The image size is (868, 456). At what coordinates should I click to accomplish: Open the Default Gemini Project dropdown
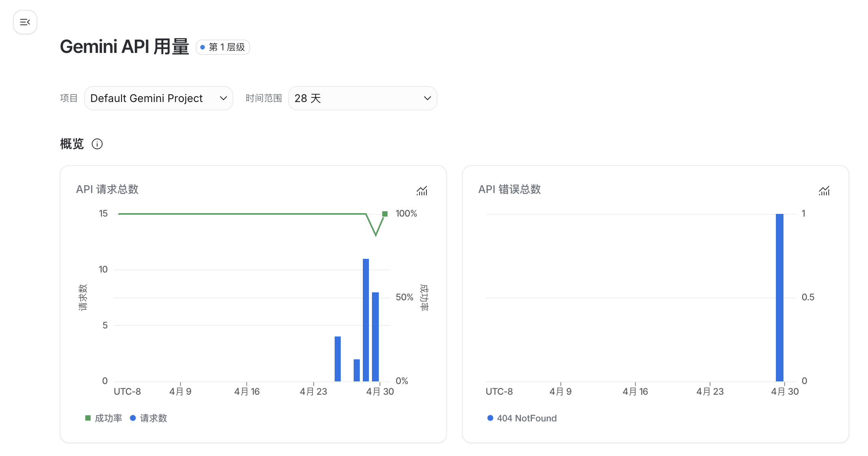(159, 98)
